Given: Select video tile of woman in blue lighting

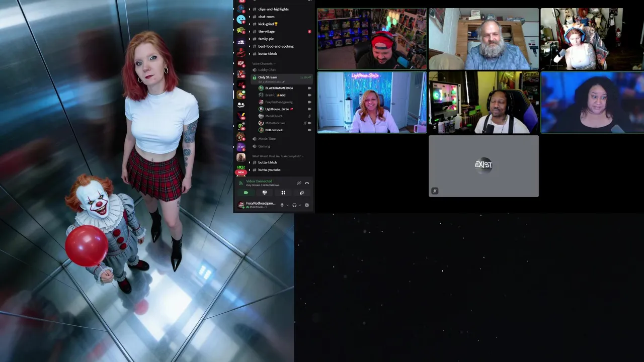Looking at the screenshot, I should (592, 103).
